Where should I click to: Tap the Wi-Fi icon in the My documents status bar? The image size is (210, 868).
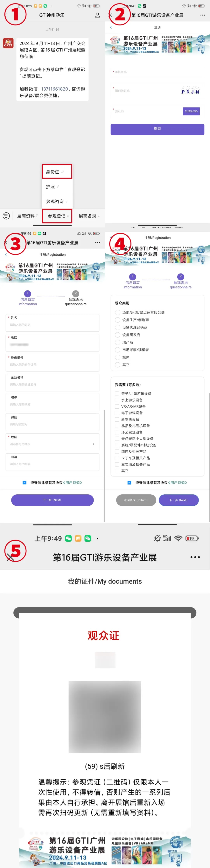coord(178,538)
